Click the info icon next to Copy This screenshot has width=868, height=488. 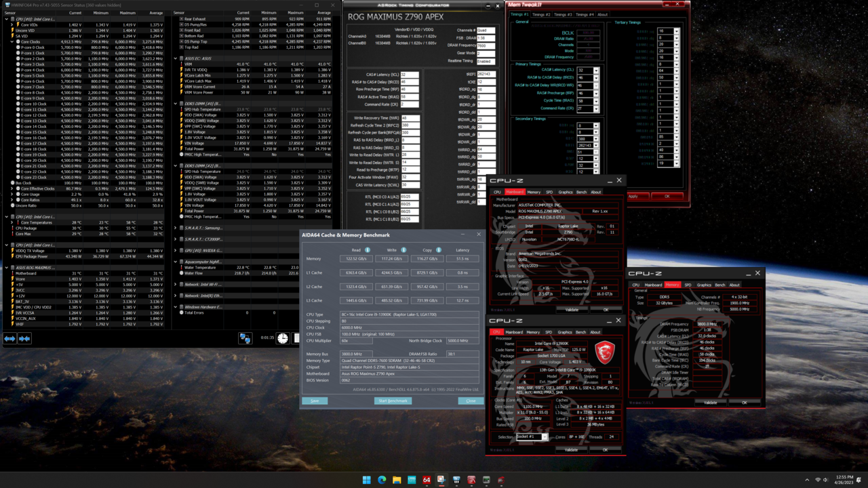click(x=439, y=250)
